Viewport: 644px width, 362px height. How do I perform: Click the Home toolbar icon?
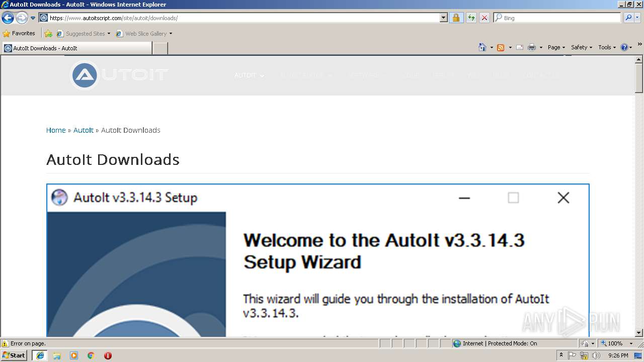click(x=482, y=47)
